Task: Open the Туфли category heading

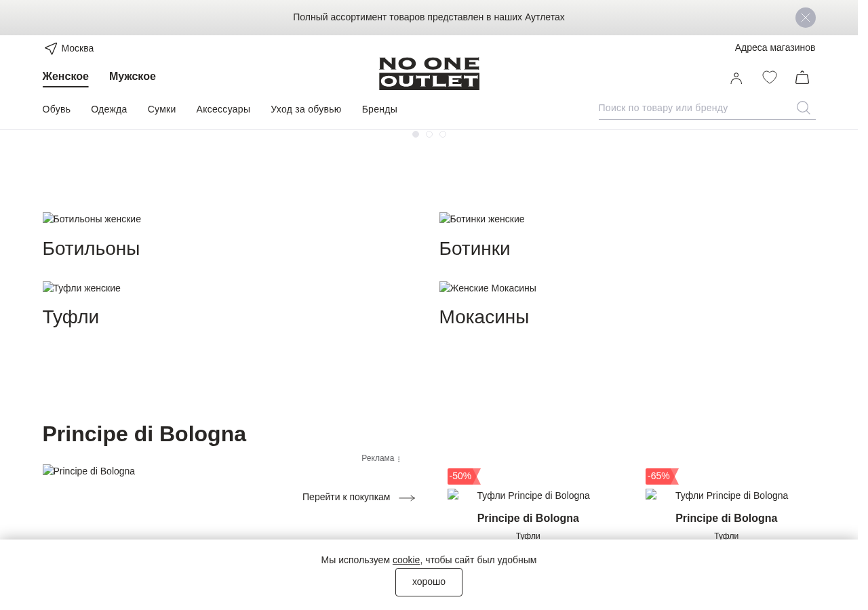Action: [71, 317]
